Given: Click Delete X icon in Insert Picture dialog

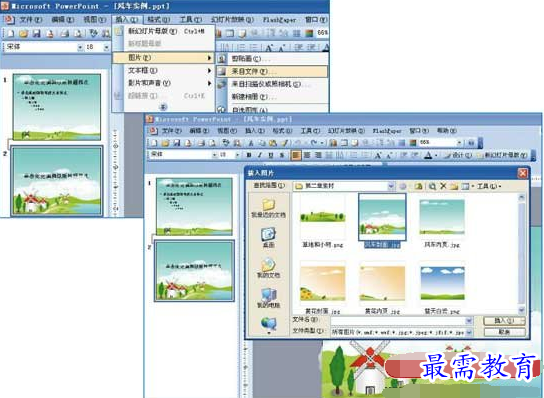Looking at the screenshot, I should [443, 186].
